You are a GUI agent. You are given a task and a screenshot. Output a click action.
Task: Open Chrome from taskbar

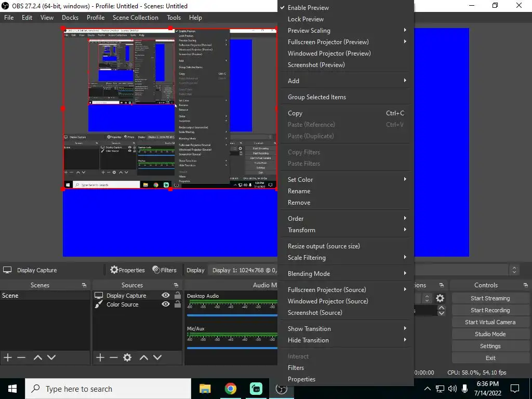tap(230, 389)
